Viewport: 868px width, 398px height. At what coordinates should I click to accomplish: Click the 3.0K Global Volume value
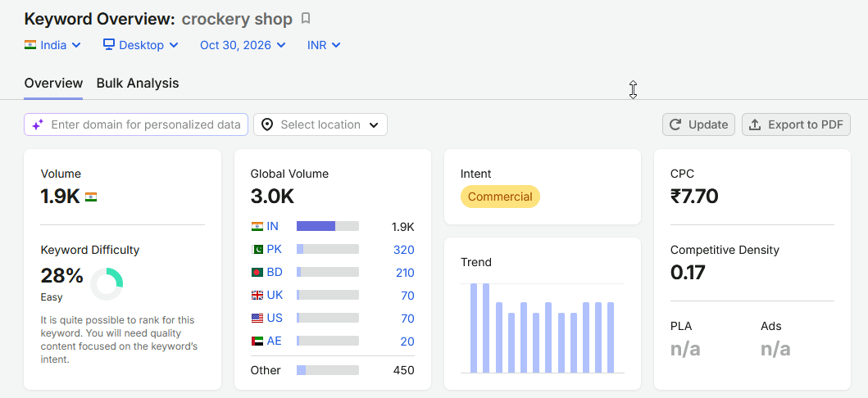click(x=272, y=197)
